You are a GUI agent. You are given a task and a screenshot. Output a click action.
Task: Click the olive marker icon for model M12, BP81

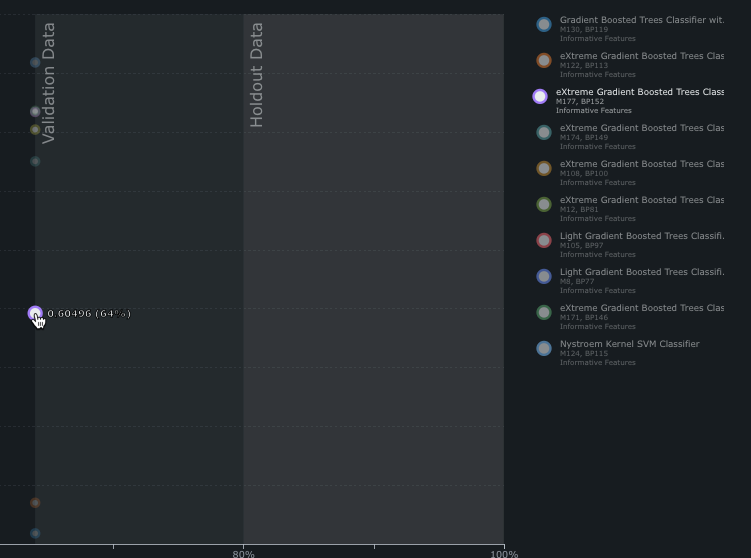pyautogui.click(x=543, y=205)
